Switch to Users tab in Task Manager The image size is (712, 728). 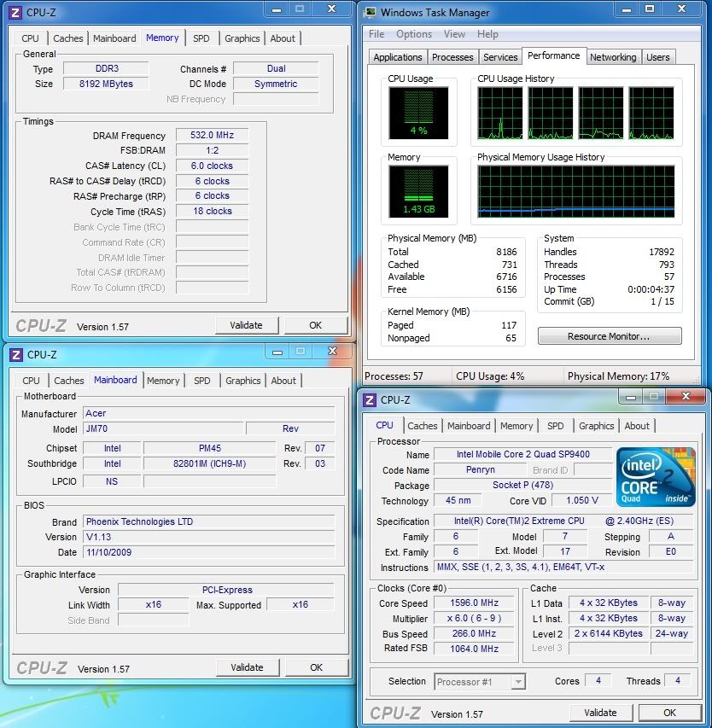pyautogui.click(x=657, y=57)
